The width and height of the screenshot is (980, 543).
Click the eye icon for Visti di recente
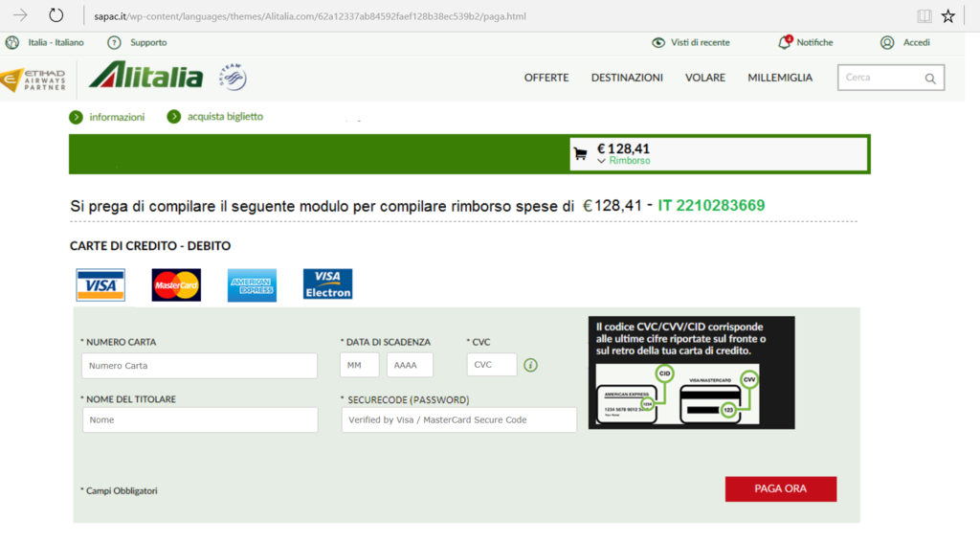[x=658, y=42]
